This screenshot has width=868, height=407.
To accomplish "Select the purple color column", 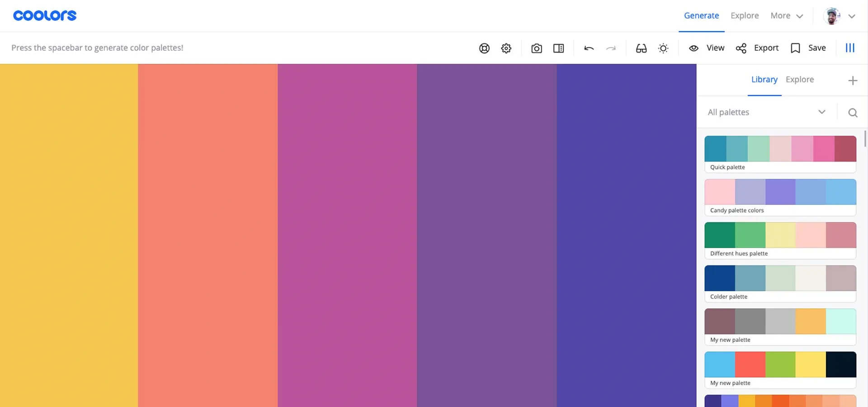I will pos(486,235).
